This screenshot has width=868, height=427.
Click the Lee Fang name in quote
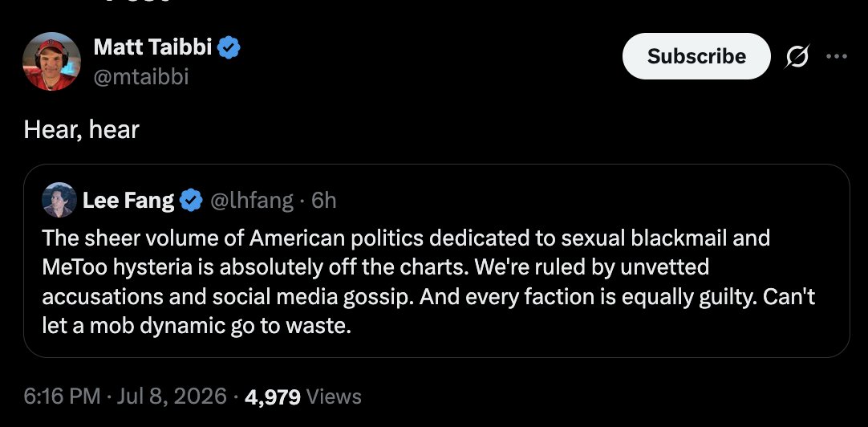click(x=128, y=200)
